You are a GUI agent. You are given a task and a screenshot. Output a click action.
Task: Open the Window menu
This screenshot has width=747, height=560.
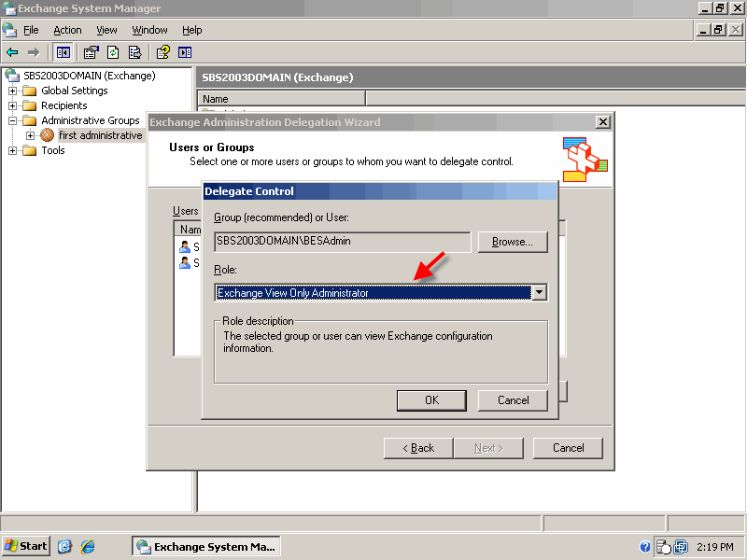tap(149, 30)
